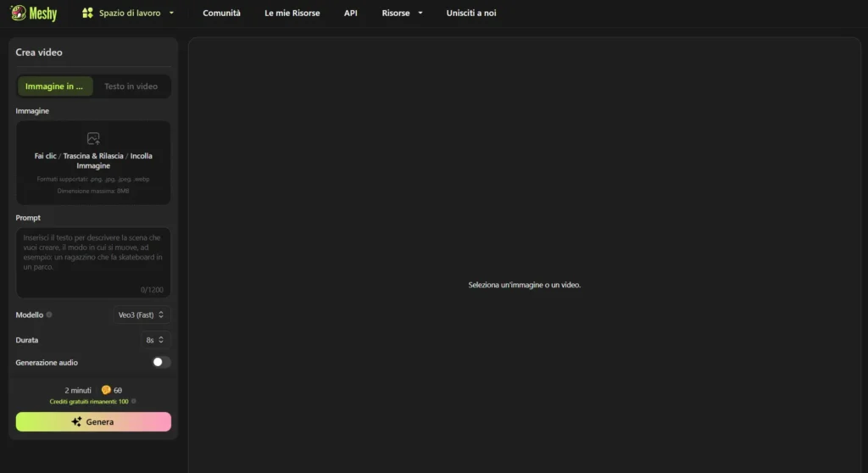
Task: Enable the Generazione audio switch
Action: tap(160, 363)
